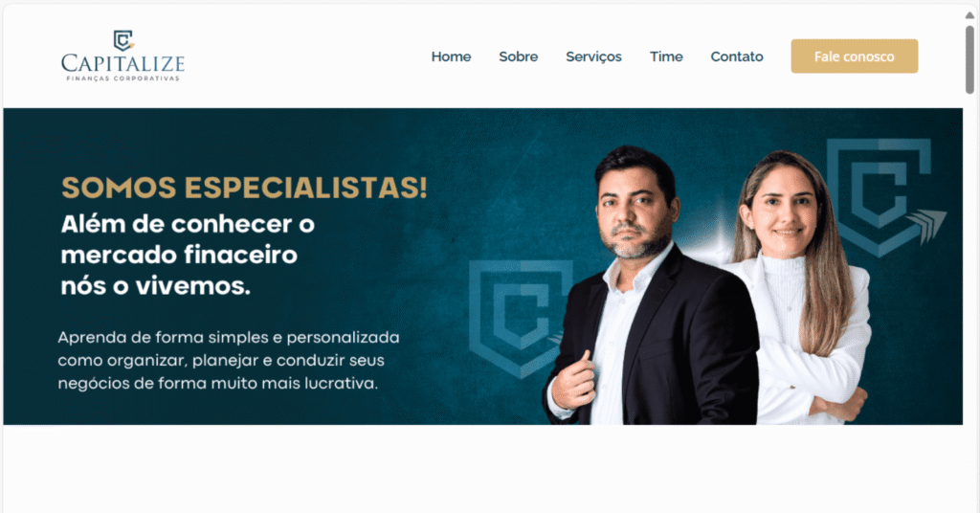Screen dimensions: 980x513
Task: Go to the Sobre page
Action: click(x=518, y=56)
